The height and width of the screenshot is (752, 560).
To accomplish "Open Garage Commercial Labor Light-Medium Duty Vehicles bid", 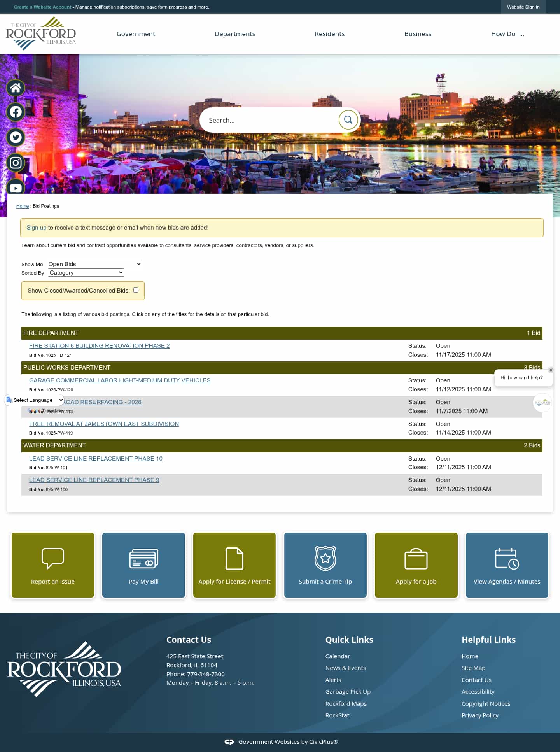I will click(120, 380).
